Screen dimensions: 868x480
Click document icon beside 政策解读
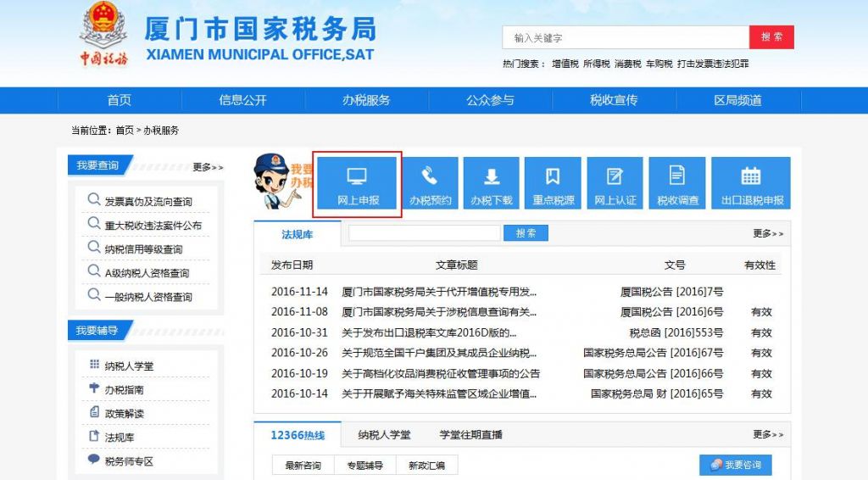click(94, 412)
